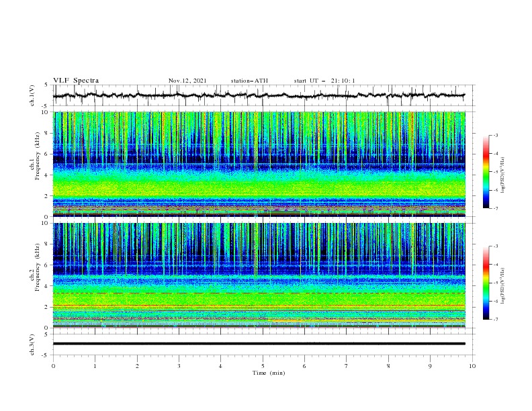Screen dimensions: 532x411
Task: Click the ch.2 colorbar "log(PSD)(V²/Hz)" label
Action: tap(502, 286)
